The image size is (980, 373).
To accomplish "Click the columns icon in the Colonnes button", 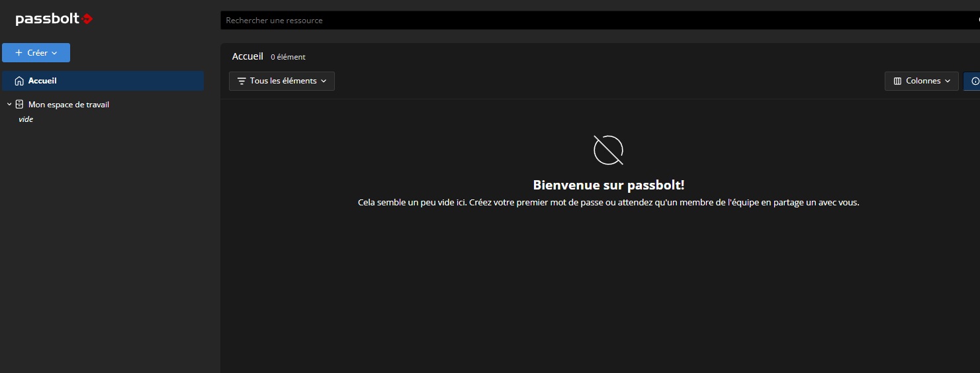I will pos(897,81).
